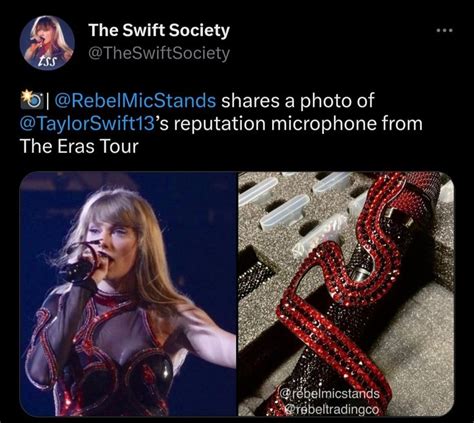The height and width of the screenshot is (423, 474).
Task: Follow the @RebelMicStands mention link
Action: 135,100
